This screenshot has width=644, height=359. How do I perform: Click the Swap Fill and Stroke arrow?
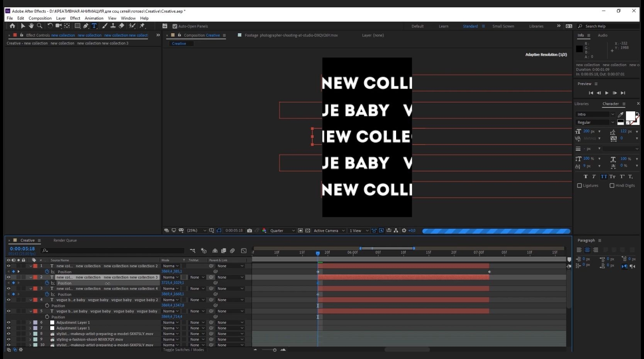tap(637, 114)
